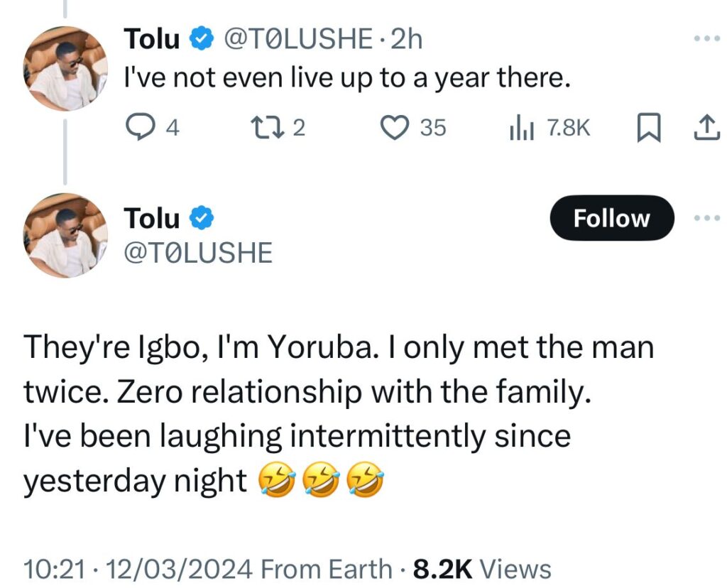Like the post with the heart icon
Image resolution: width=727 pixels, height=588 pixels.
(x=393, y=127)
